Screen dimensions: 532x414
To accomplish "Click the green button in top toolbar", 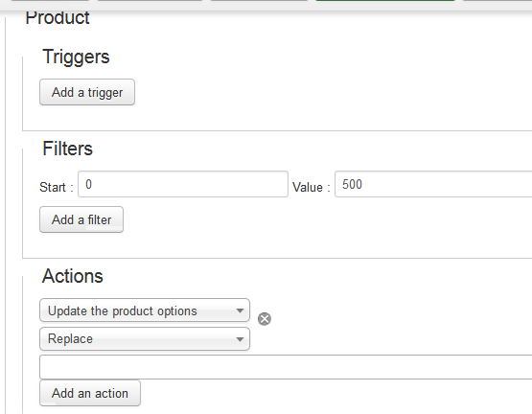I will 385,1.
